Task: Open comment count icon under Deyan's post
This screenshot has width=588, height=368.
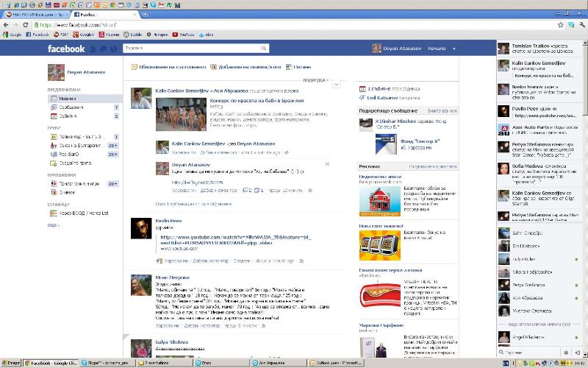Action: [247, 191]
